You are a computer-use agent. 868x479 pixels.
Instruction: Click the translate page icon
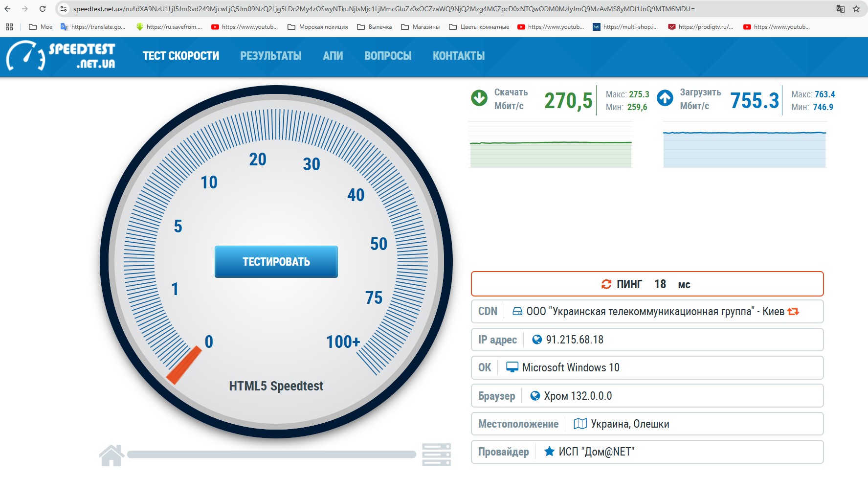841,9
